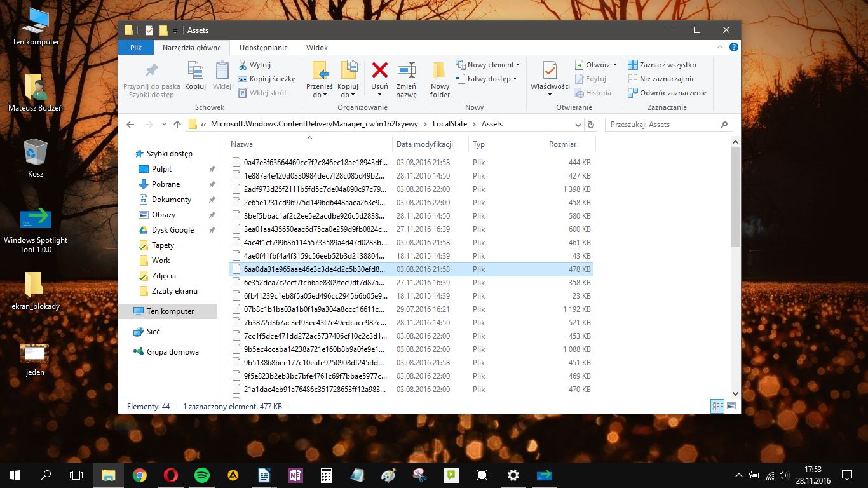Sort by Data modyfikacji column header
Viewport: 868px width, 488px height.
(424, 144)
